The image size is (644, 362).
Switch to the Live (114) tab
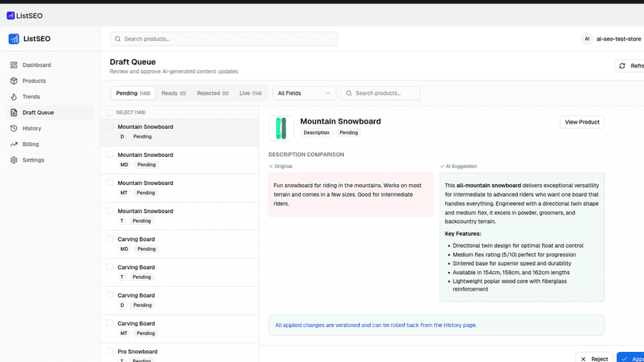pyautogui.click(x=250, y=93)
